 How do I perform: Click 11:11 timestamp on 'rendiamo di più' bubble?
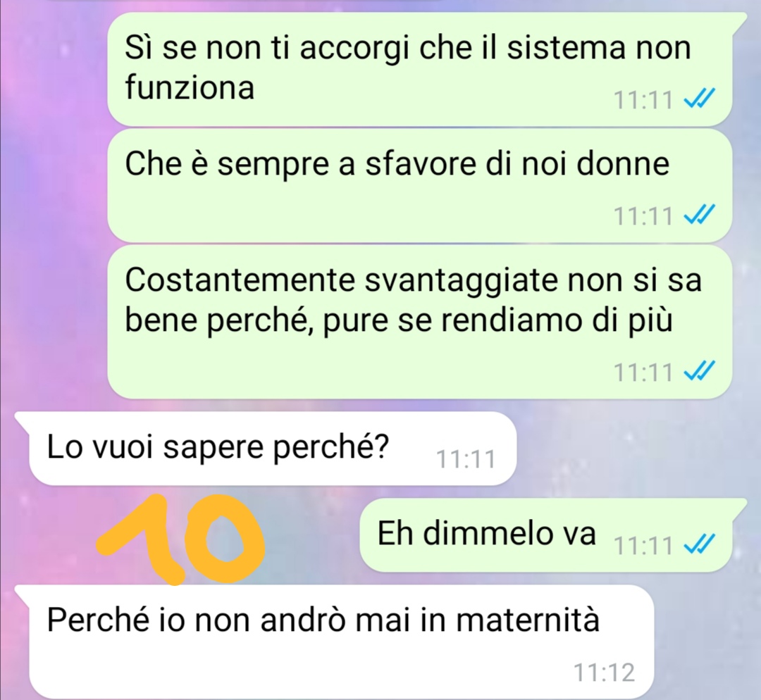click(643, 373)
